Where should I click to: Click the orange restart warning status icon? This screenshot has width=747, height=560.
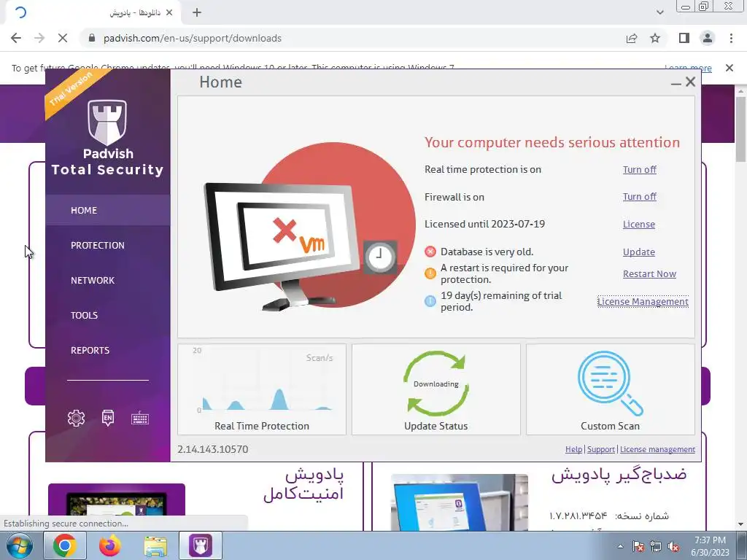(430, 273)
